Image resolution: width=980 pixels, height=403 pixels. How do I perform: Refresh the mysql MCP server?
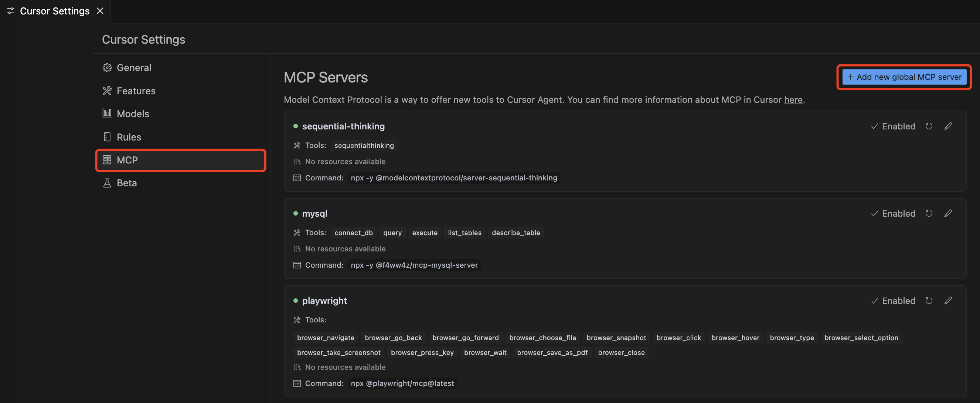(x=929, y=213)
